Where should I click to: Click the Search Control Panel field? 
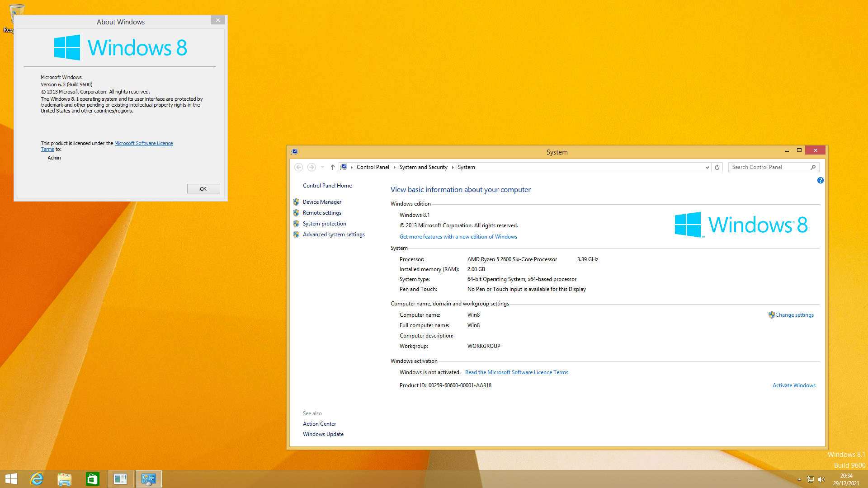(769, 167)
